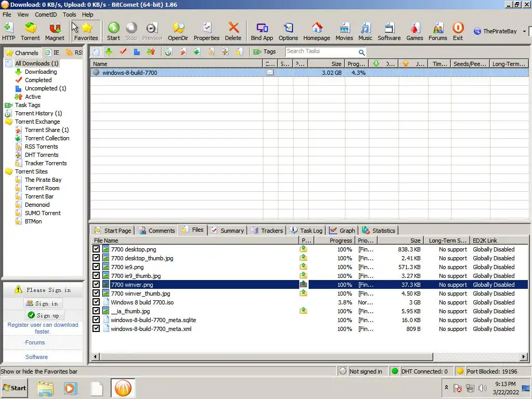Click the OpenDir folder icon
532x399 pixels.
[x=178, y=31]
